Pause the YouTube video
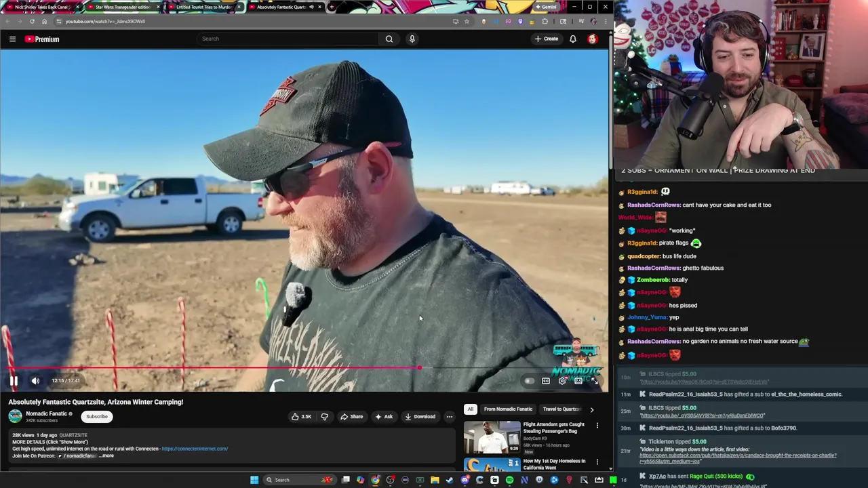Viewport: 868px width, 488px height. 14,380
